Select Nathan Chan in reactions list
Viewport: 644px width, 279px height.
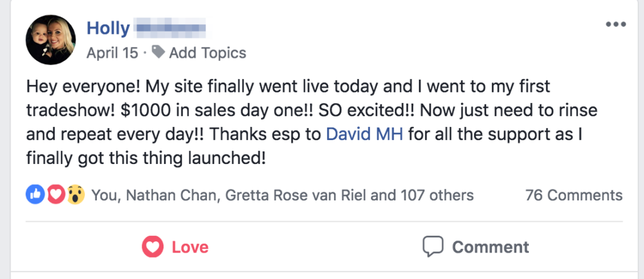(x=171, y=195)
